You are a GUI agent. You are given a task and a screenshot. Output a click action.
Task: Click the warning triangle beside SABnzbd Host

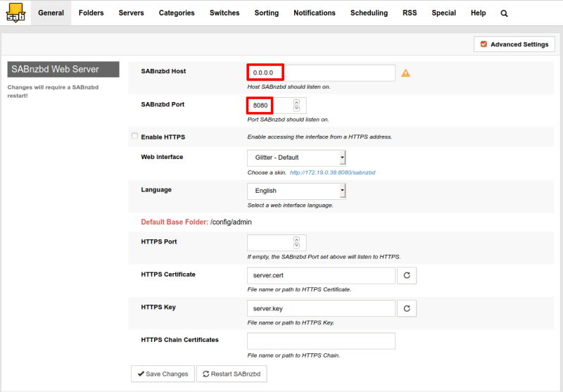pyautogui.click(x=405, y=73)
